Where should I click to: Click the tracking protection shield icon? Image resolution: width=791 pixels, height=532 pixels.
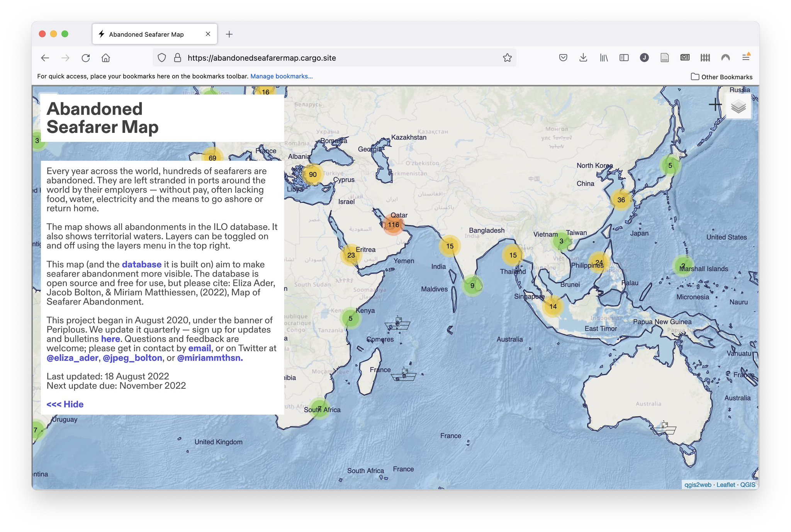(162, 58)
